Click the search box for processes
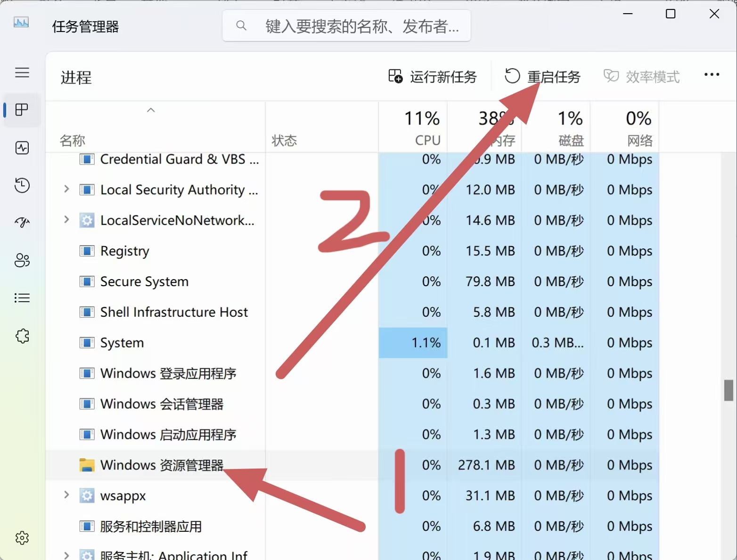 pyautogui.click(x=346, y=25)
